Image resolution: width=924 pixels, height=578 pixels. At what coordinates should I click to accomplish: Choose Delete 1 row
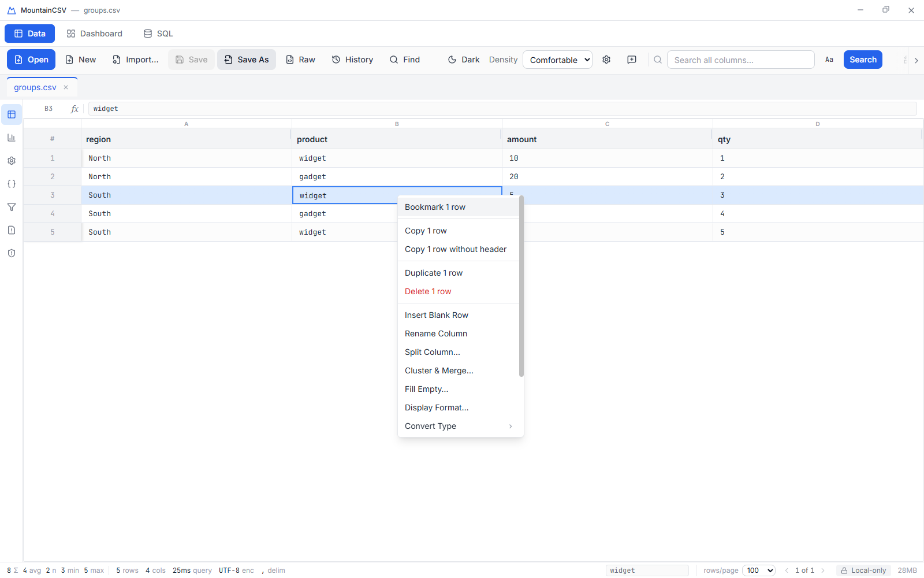point(459,291)
